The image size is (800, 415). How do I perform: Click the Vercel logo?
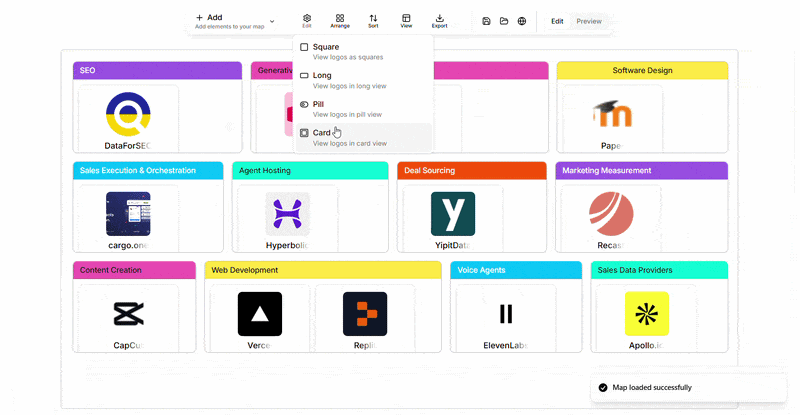(260, 314)
